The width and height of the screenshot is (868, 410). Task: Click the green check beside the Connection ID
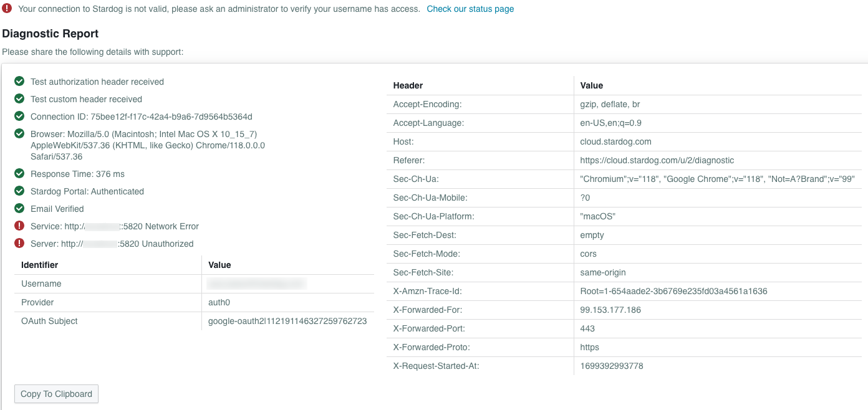[19, 116]
